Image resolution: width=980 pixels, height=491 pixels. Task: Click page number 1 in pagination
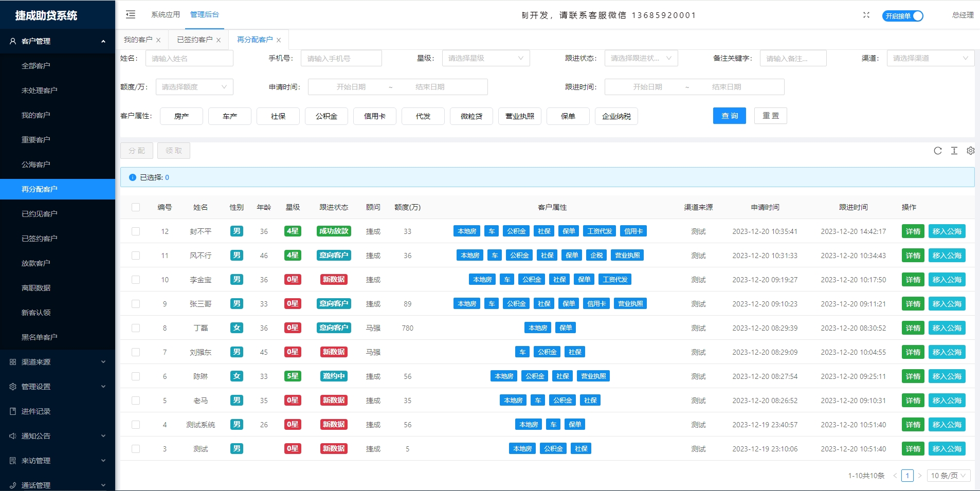(x=908, y=476)
